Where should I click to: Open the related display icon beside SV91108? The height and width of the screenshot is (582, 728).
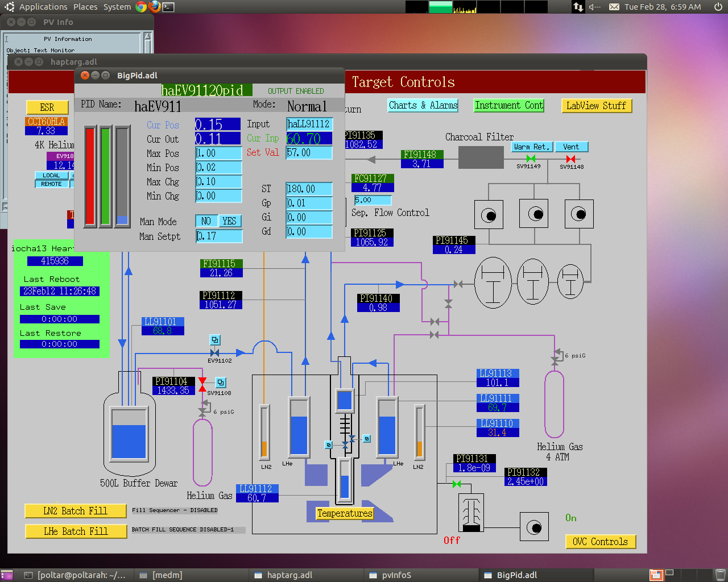221,383
